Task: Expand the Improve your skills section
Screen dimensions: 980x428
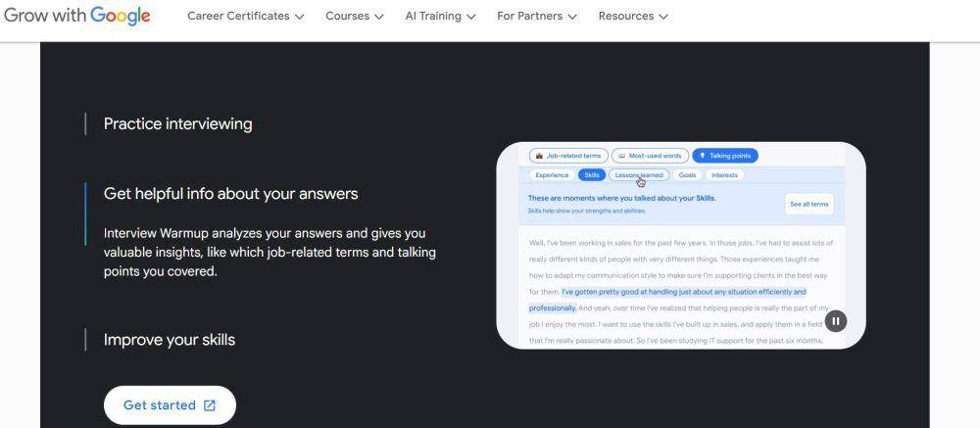Action: tap(170, 340)
